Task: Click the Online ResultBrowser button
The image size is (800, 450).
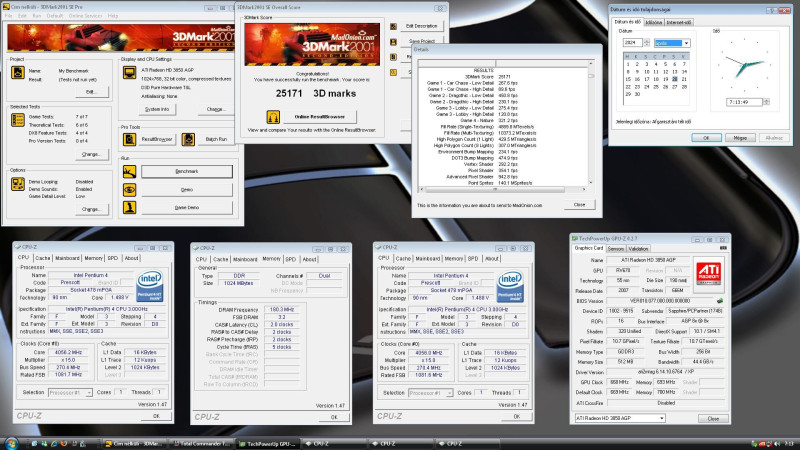Action: [x=319, y=117]
